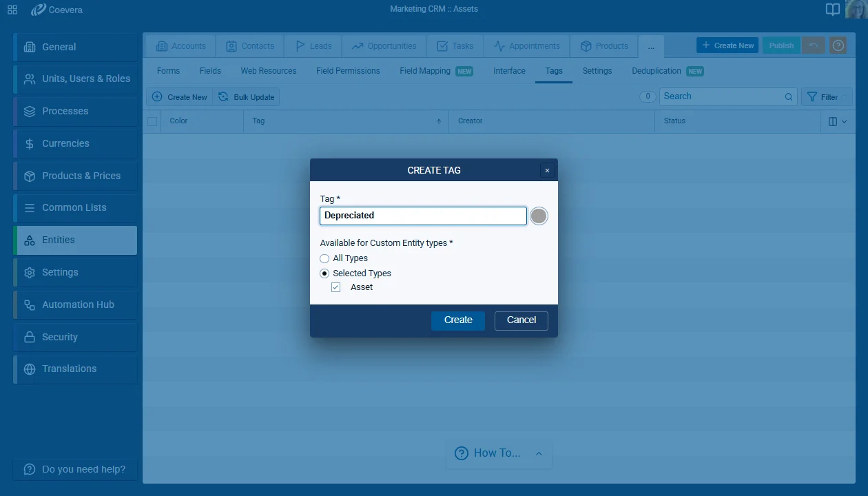
Task: Open the Settings subtab
Action: 597,71
